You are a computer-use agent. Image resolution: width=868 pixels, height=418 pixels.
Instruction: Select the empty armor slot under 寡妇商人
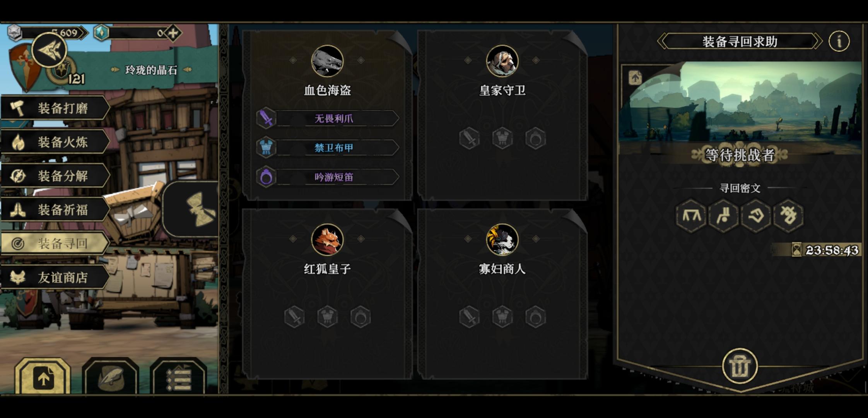pos(502,317)
